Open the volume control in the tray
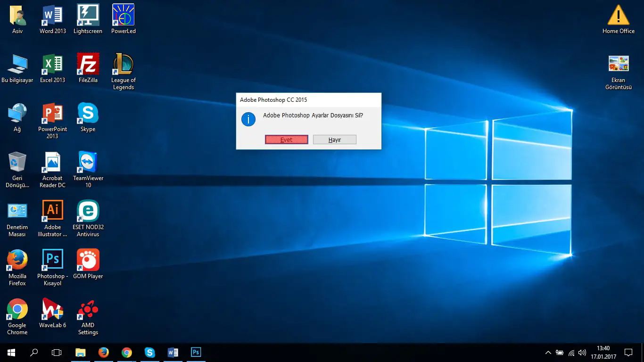Viewport: 644px width, 362px height. [x=582, y=352]
